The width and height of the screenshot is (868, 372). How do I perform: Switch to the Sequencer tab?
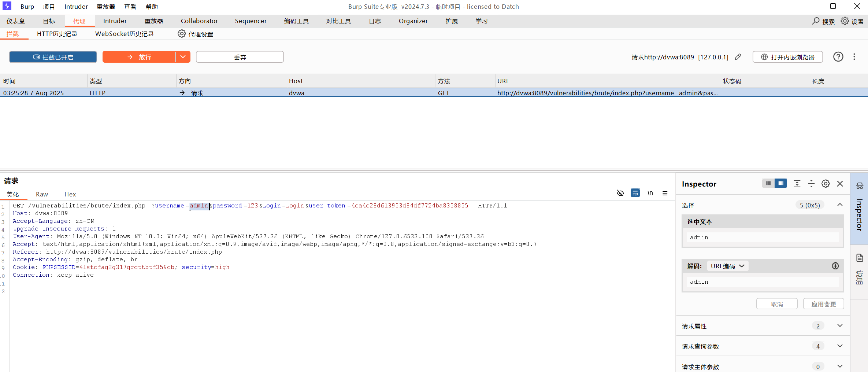pyautogui.click(x=251, y=21)
